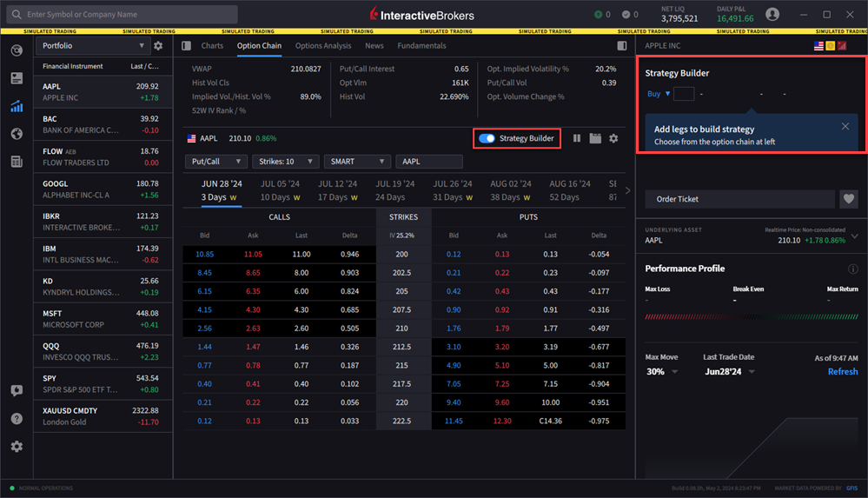Viewport: 868px width, 498px height.
Task: Select the JUL 05 '24 expiration
Action: point(280,190)
